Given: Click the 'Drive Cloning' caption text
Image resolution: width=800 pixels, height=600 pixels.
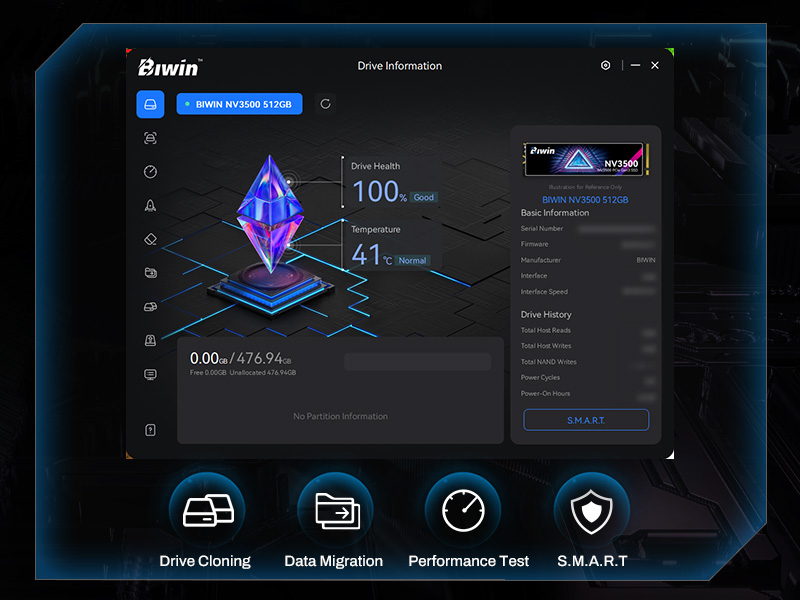Looking at the screenshot, I should click(x=205, y=561).
